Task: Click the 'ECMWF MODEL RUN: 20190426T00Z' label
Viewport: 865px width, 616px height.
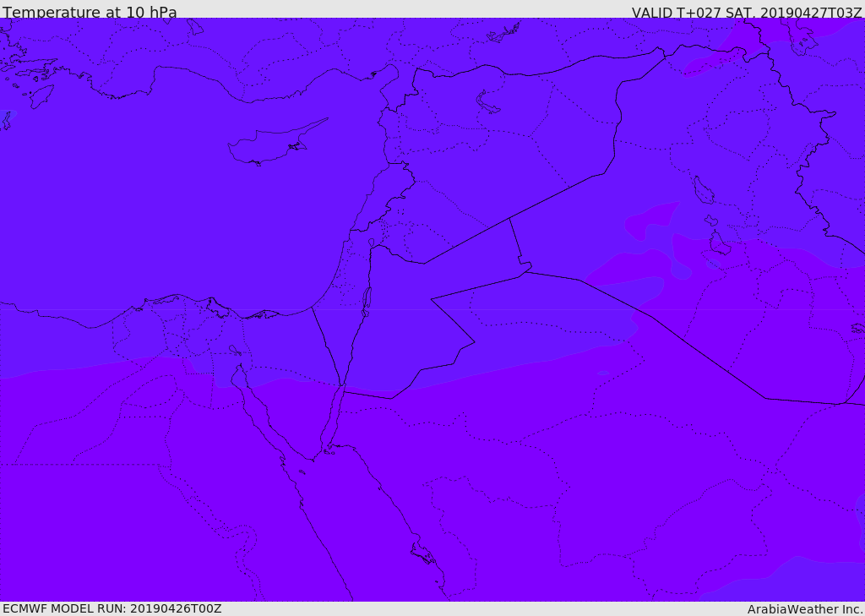Action: [x=112, y=608]
